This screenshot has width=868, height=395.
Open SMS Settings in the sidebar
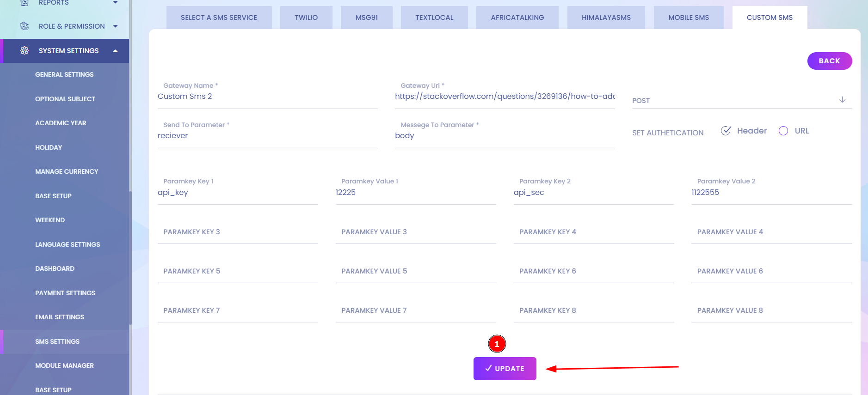click(57, 341)
